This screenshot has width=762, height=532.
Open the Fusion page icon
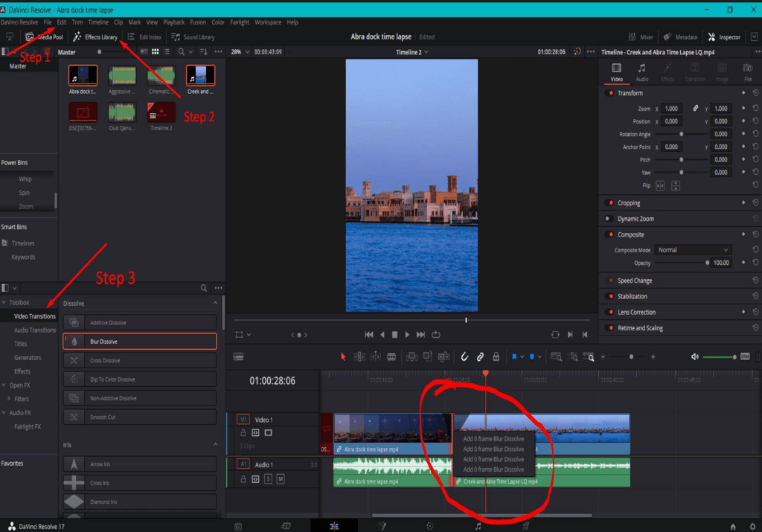[x=382, y=526]
